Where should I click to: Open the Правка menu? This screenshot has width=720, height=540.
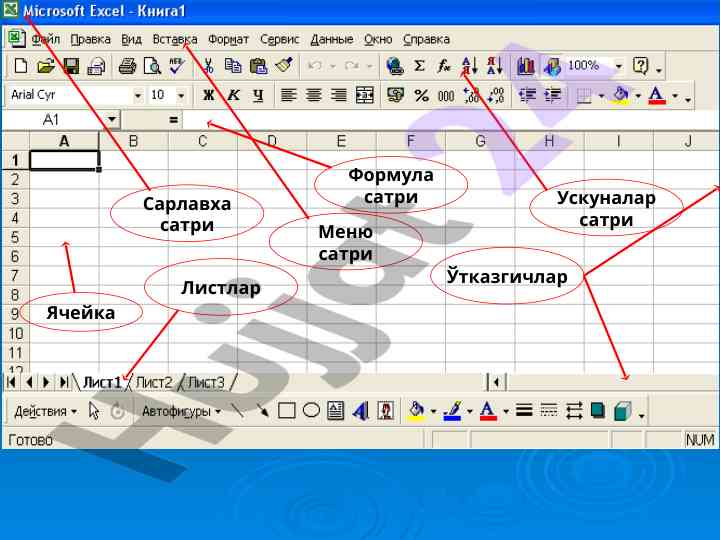coord(90,39)
